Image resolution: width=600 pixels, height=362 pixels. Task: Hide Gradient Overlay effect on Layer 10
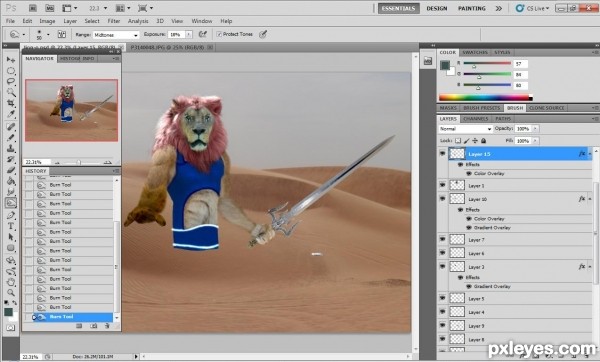click(469, 228)
